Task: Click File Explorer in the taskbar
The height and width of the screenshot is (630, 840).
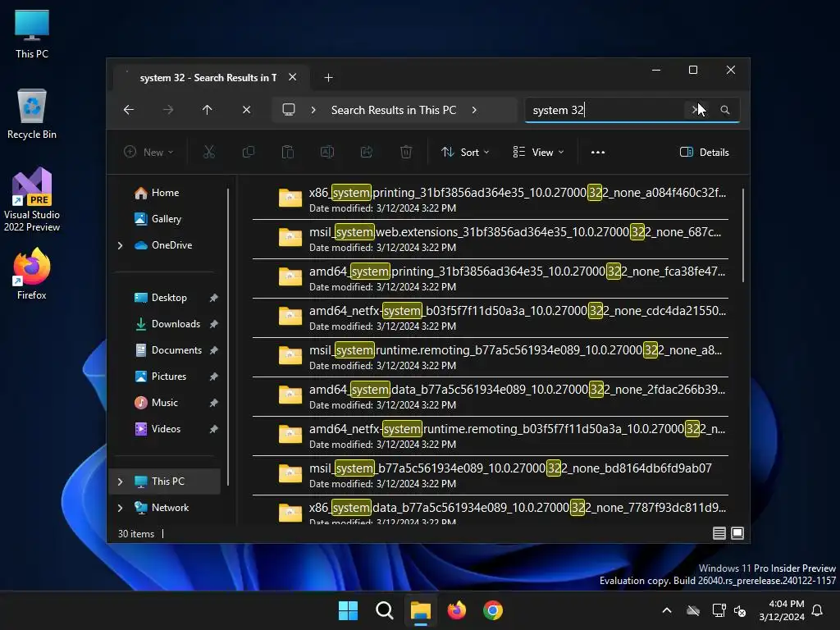Action: (421, 610)
